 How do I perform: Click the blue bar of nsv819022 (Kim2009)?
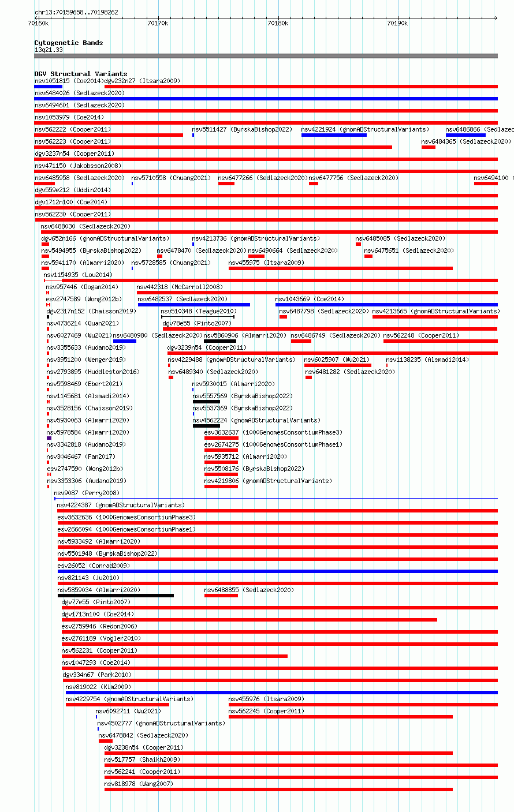[x=282, y=693]
